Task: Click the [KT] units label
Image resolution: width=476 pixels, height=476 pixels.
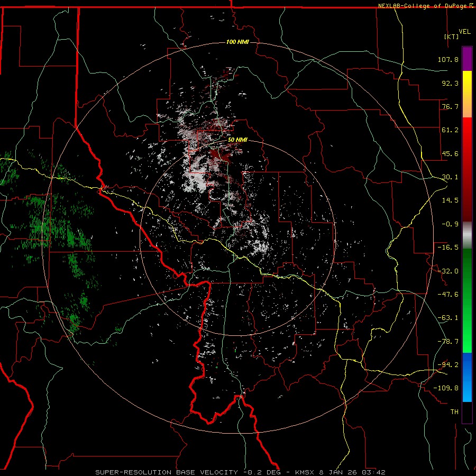Action: click(x=452, y=36)
